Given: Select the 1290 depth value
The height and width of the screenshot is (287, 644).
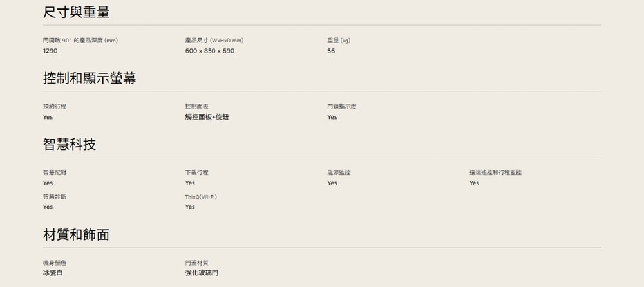Looking at the screenshot, I should (50, 51).
